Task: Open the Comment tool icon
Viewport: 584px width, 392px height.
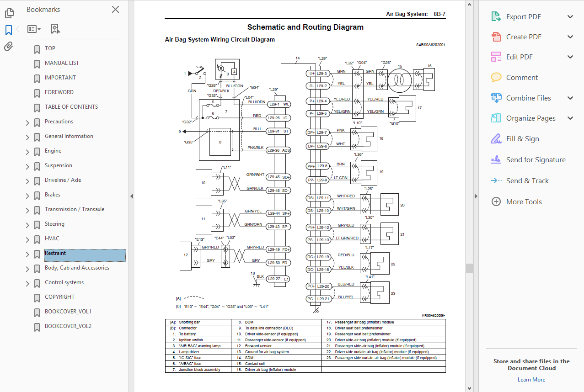Action: tap(496, 77)
